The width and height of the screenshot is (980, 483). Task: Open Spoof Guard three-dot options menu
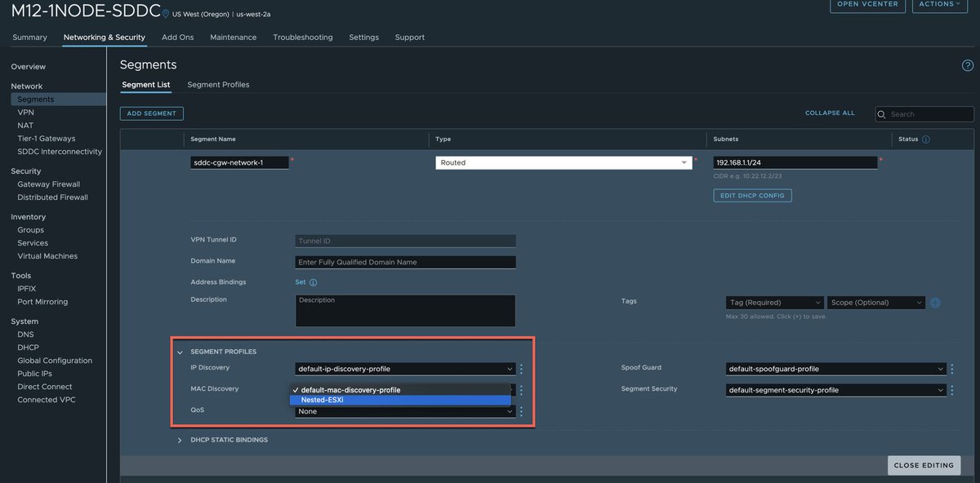tap(951, 369)
